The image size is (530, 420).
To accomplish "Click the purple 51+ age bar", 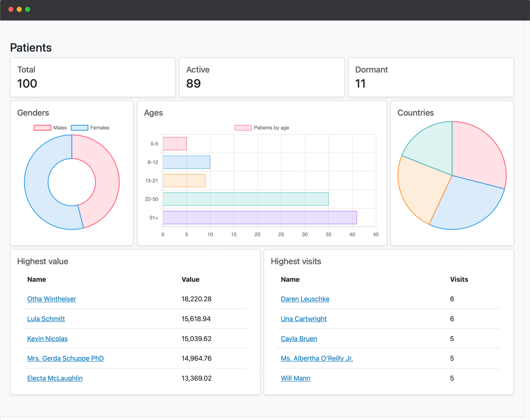I will 260,218.
